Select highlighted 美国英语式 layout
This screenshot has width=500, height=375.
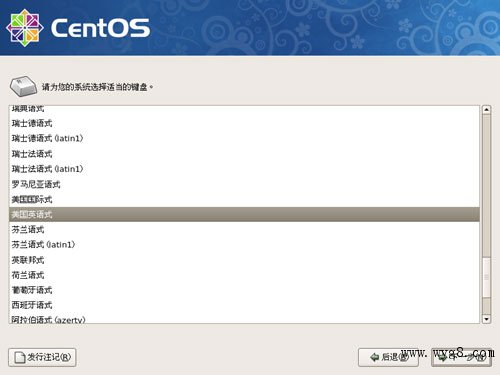pyautogui.click(x=244, y=214)
